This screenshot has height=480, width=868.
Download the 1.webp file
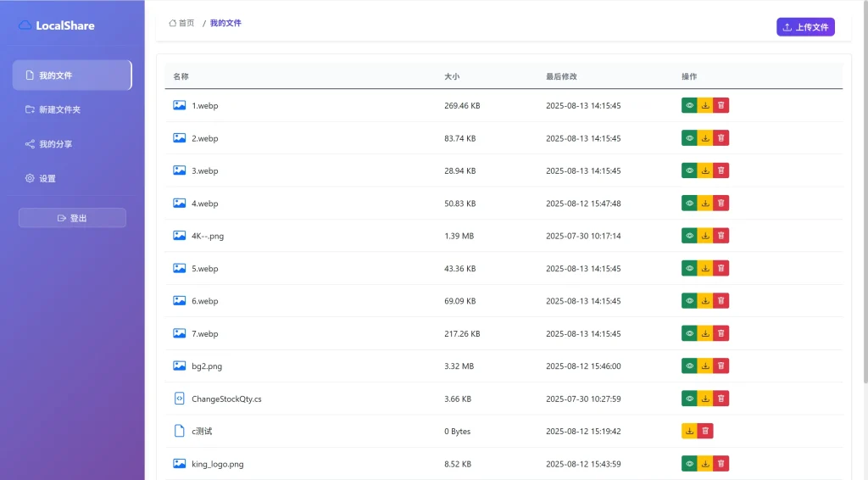point(705,105)
